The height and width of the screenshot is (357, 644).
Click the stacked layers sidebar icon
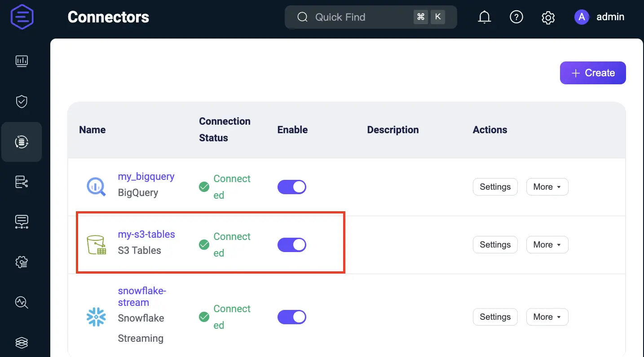[x=22, y=343]
